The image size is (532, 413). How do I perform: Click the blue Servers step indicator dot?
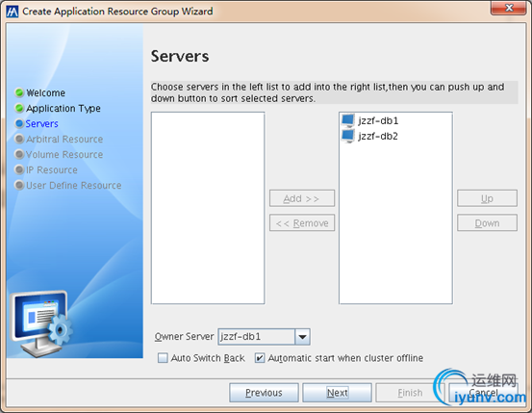coord(19,123)
